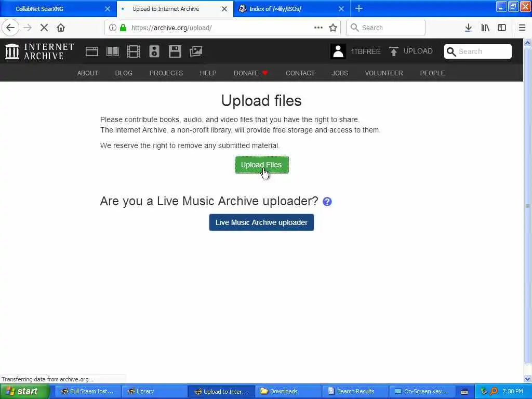Click the page scrollbar down arrow

[x=527, y=379]
